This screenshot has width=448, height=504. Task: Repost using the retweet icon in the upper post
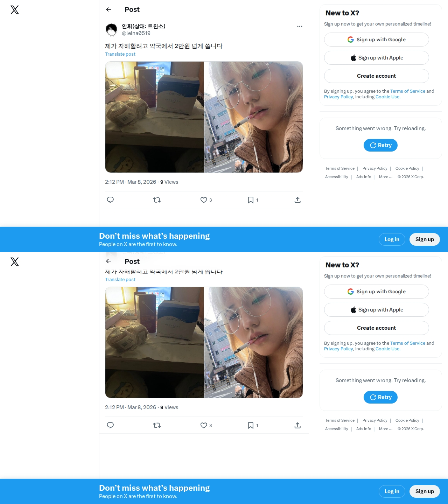[157, 200]
